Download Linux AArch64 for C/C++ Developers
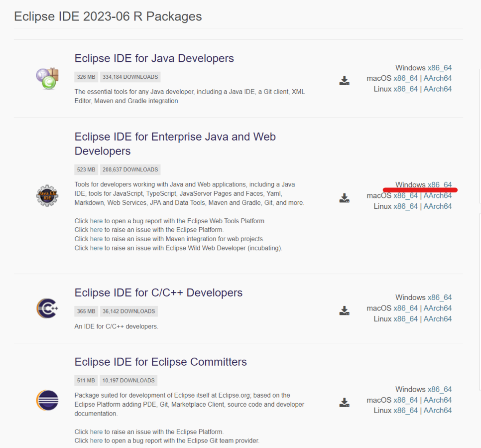This screenshot has width=481, height=448. click(438, 319)
